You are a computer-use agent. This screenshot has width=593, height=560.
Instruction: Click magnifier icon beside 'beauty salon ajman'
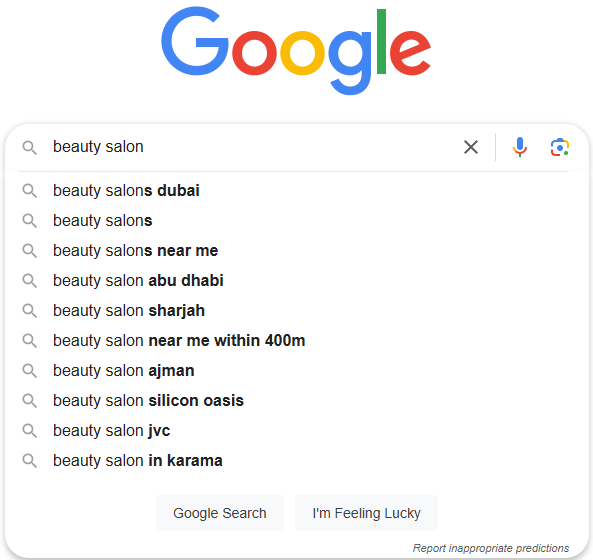click(29, 371)
